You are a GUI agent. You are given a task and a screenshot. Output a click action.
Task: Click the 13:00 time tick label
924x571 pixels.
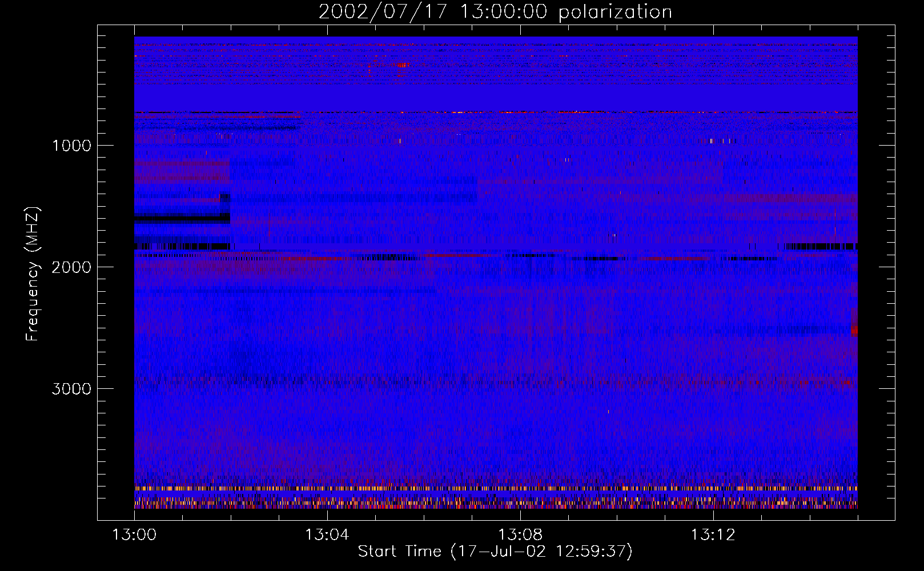tap(134, 535)
